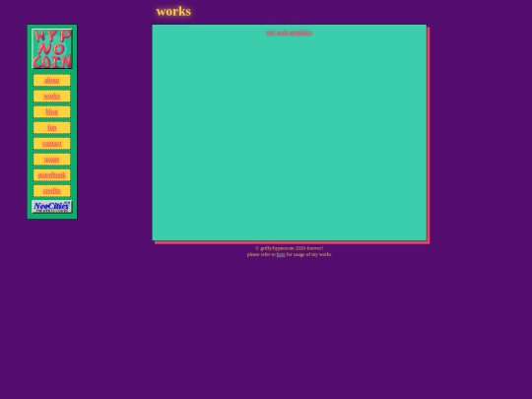Open the usage navigation link
The image size is (532, 399).
tap(52, 160)
